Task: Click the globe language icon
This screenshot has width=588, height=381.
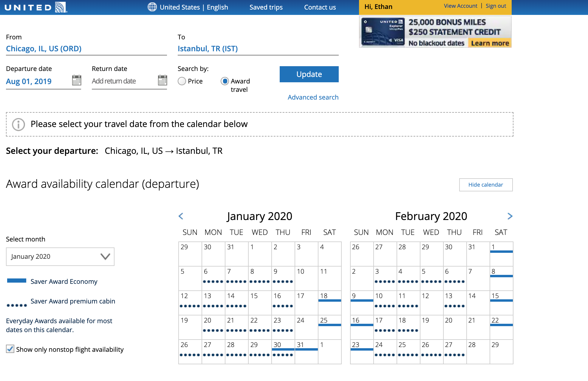Action: [x=152, y=7]
